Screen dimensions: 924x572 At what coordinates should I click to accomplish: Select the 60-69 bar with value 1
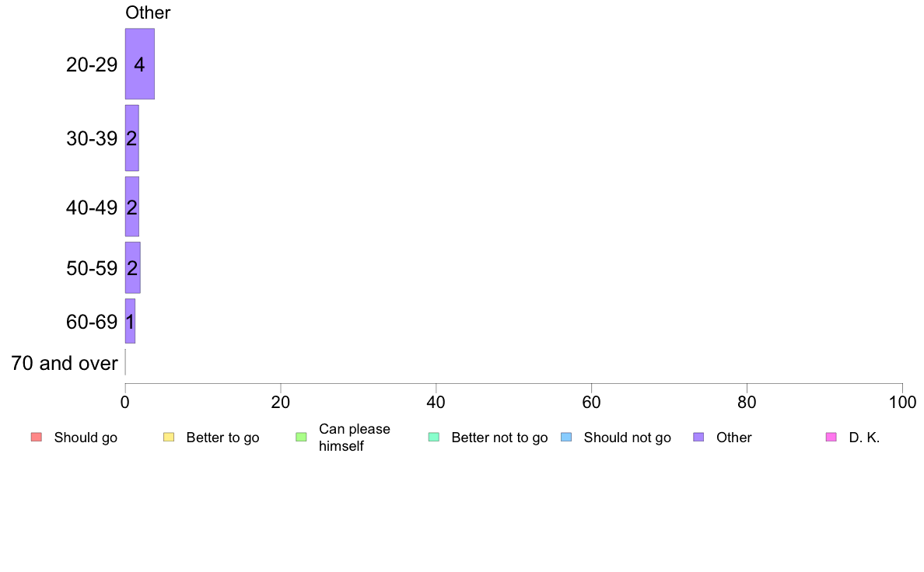point(130,321)
